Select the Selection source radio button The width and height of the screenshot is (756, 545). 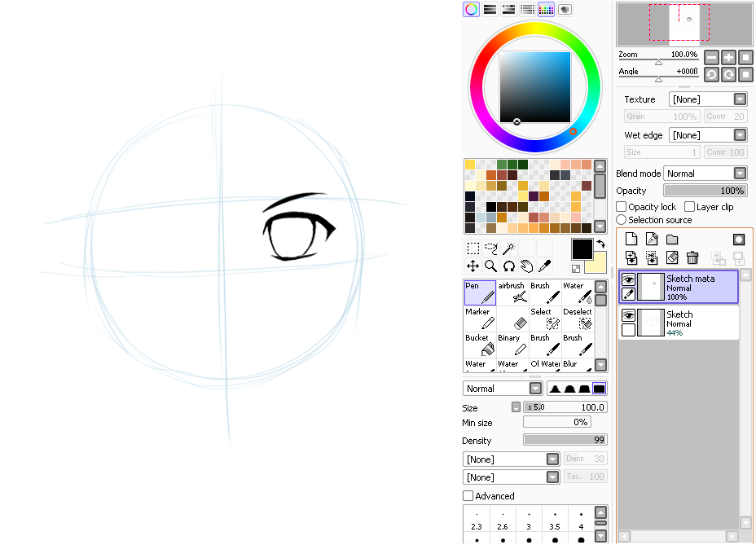(622, 220)
